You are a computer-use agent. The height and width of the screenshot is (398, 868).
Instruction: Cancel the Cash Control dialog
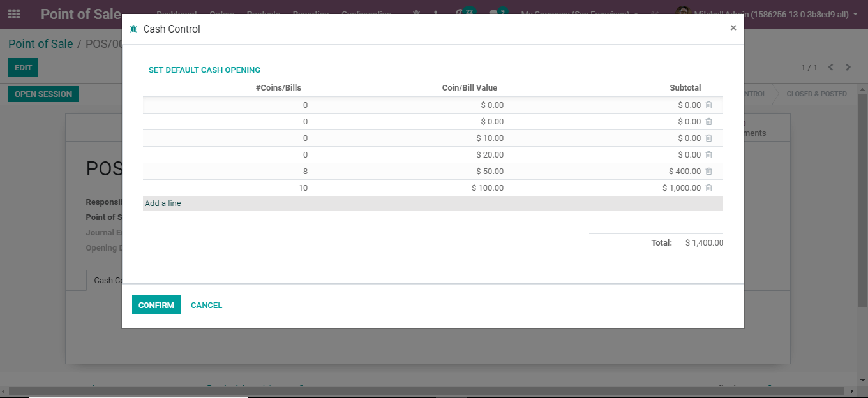206,305
